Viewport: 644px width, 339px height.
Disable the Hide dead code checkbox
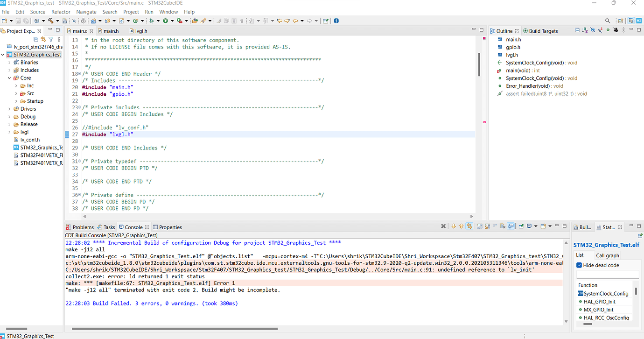click(x=580, y=265)
